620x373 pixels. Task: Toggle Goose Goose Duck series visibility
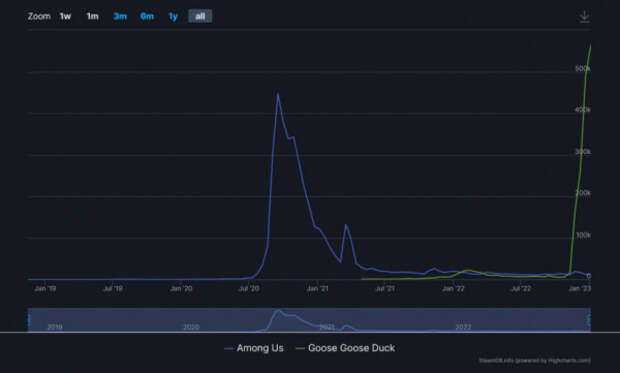351,348
